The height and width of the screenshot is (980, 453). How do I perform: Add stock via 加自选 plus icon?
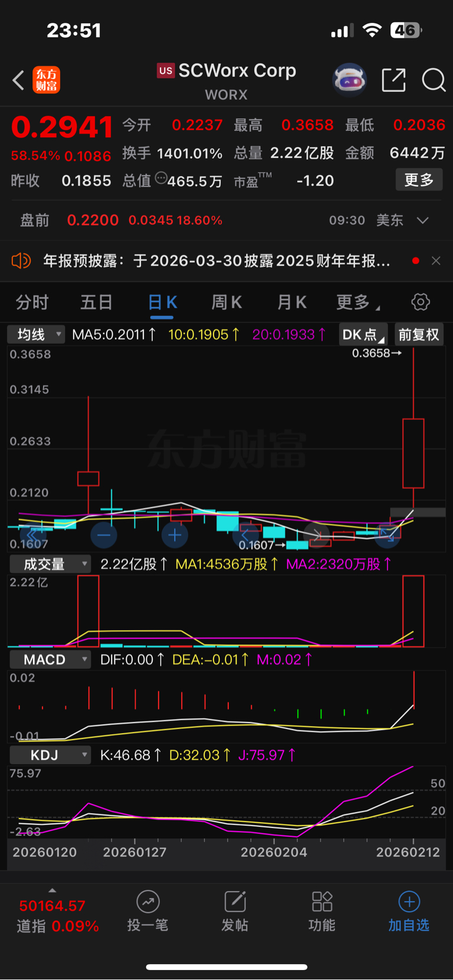tap(409, 902)
